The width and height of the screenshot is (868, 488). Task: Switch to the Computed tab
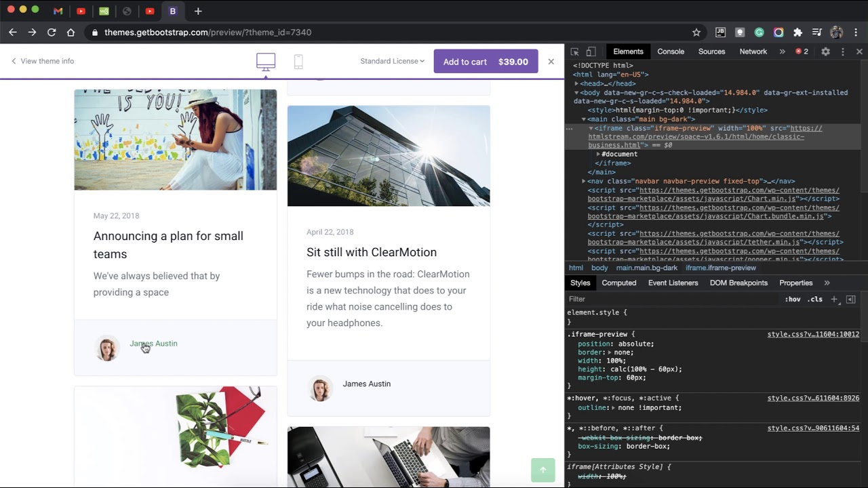[x=619, y=283]
